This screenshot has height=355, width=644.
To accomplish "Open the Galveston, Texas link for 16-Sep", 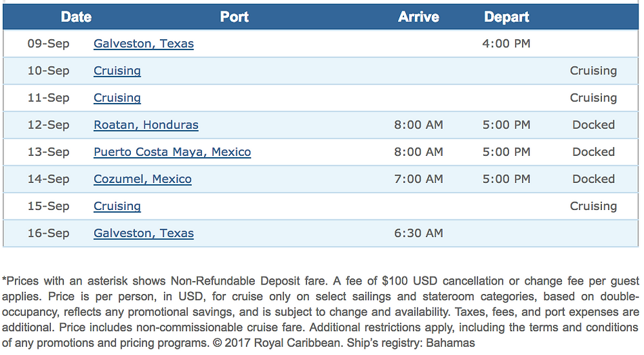I will [143, 233].
